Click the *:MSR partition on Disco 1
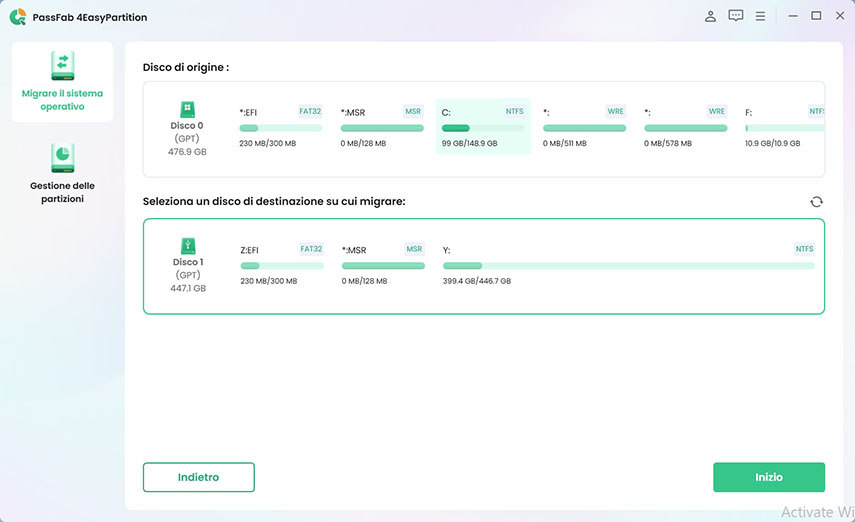The height and width of the screenshot is (522, 855). [382, 264]
